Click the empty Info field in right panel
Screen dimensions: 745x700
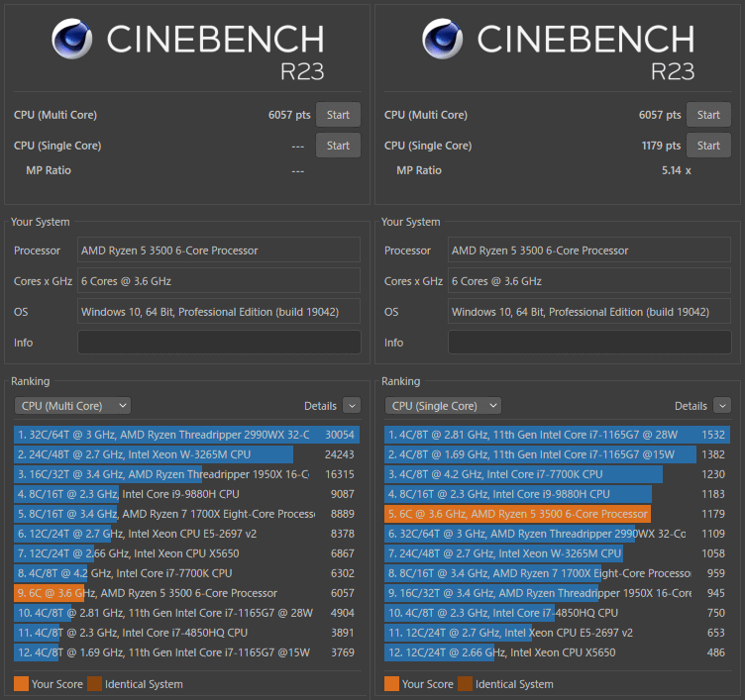point(589,343)
